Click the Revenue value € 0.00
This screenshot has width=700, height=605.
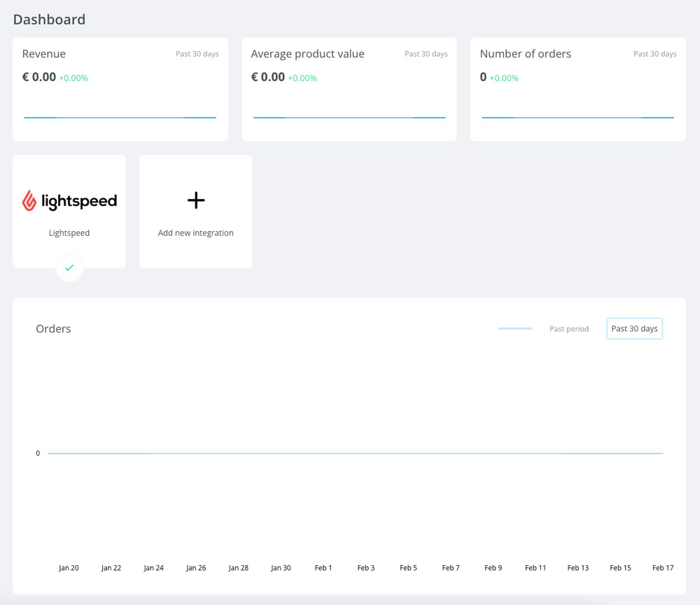[39, 77]
